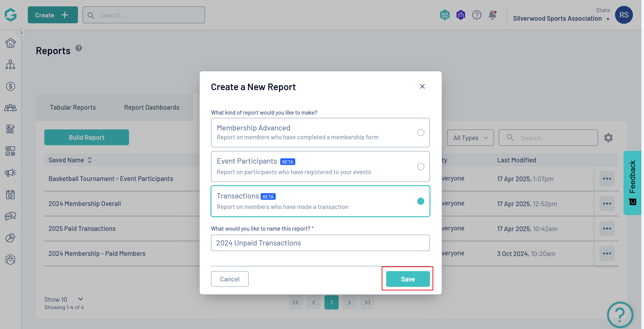Image resolution: width=644 pixels, height=329 pixels.
Task: Open the organisation hierarchy sidebar icon
Action: point(11,65)
